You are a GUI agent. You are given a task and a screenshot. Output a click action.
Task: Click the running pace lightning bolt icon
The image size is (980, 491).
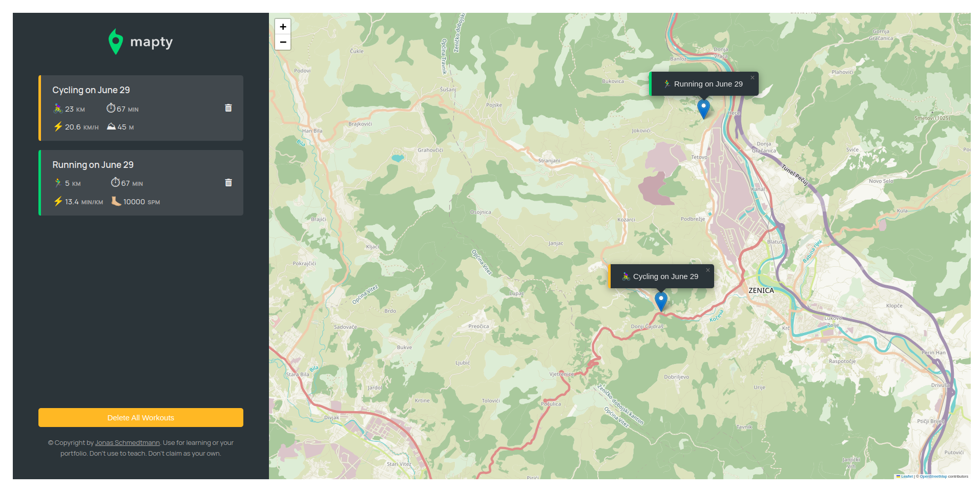coord(58,202)
